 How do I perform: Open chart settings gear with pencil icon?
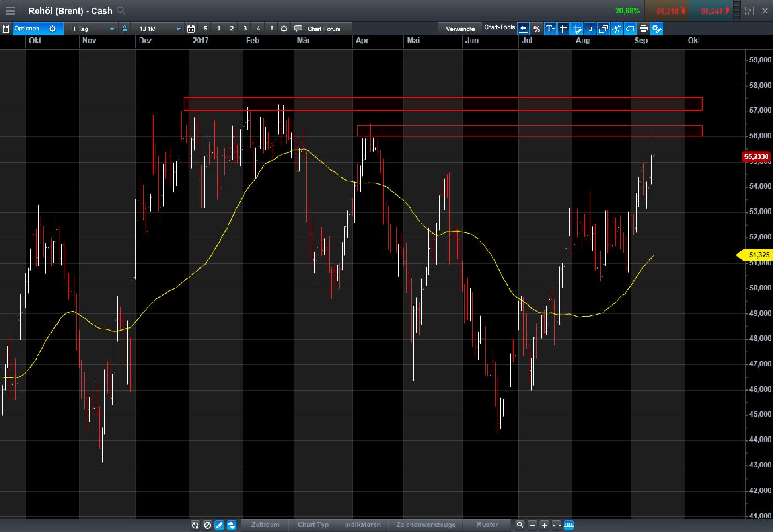pos(657,29)
